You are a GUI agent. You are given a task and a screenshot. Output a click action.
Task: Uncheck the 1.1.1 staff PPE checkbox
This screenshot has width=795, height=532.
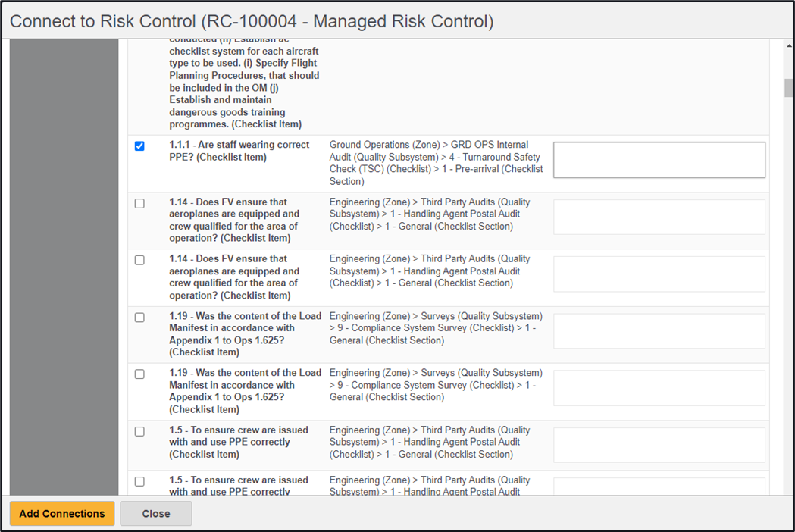(139, 146)
